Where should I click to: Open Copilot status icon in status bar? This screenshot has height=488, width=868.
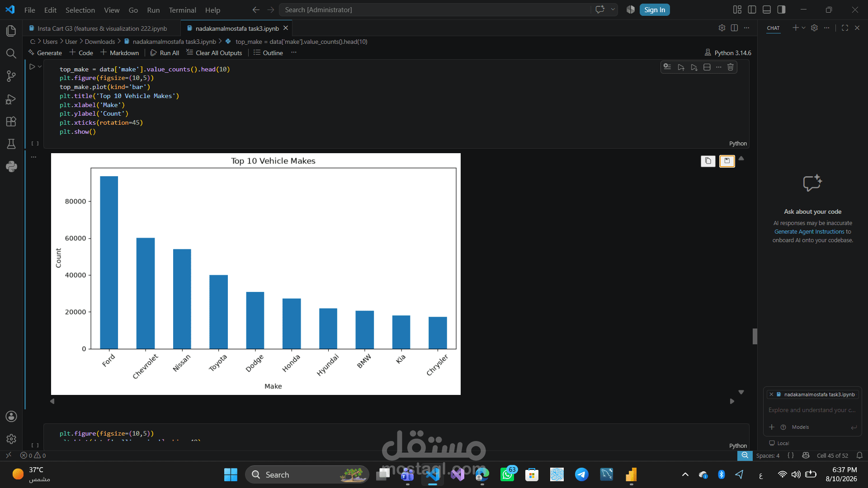click(806, 455)
